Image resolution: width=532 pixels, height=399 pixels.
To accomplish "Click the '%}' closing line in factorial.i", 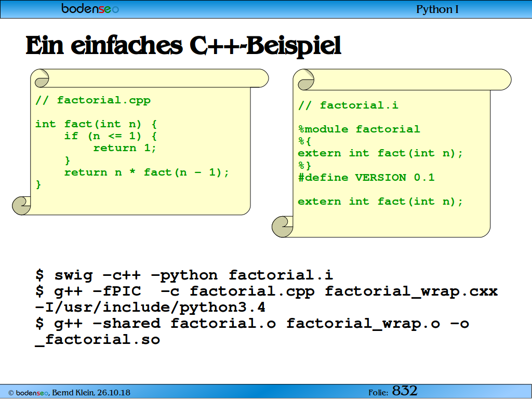I will click(304, 166).
